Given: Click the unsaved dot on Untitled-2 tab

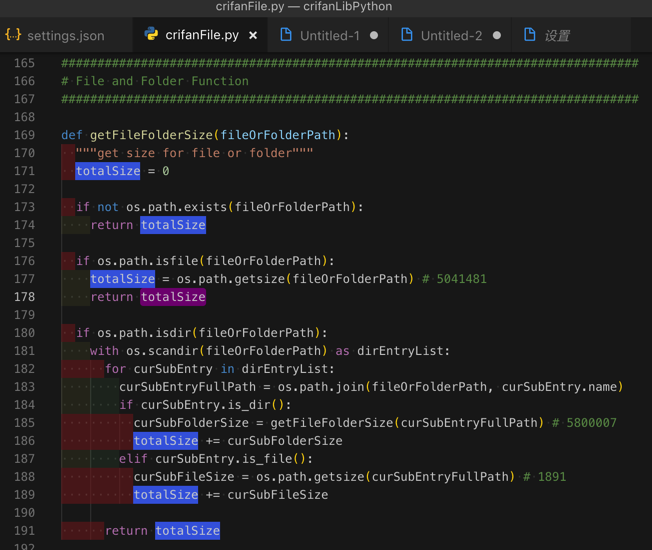Looking at the screenshot, I should coord(496,36).
